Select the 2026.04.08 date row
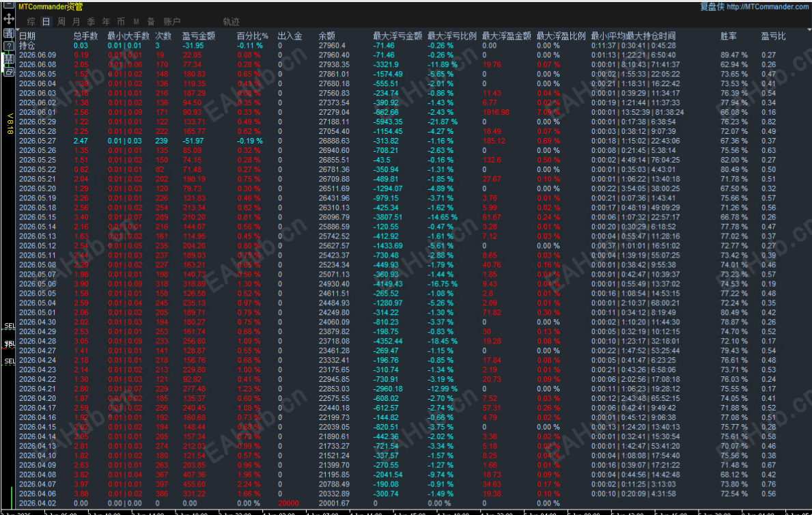This screenshot has height=515, width=812. 38,475
